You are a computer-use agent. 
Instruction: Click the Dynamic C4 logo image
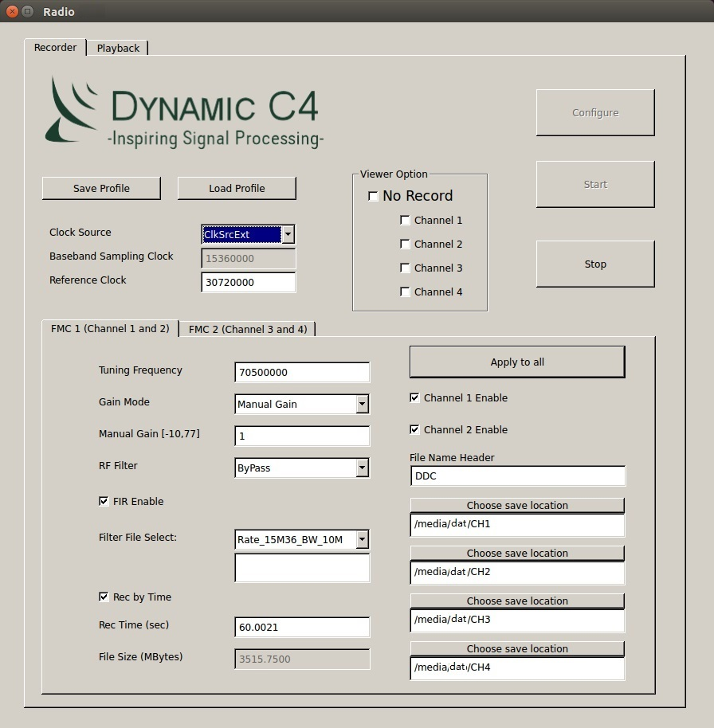coord(184,112)
